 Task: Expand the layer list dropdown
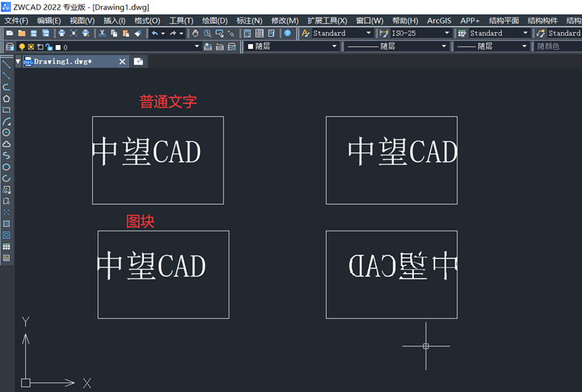point(197,46)
